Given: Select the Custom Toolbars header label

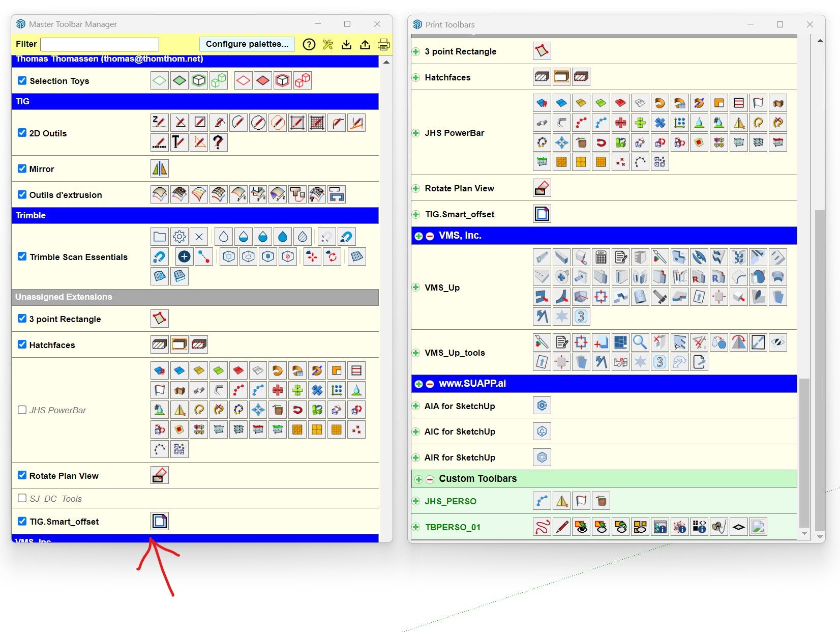Looking at the screenshot, I should pyautogui.click(x=477, y=478).
